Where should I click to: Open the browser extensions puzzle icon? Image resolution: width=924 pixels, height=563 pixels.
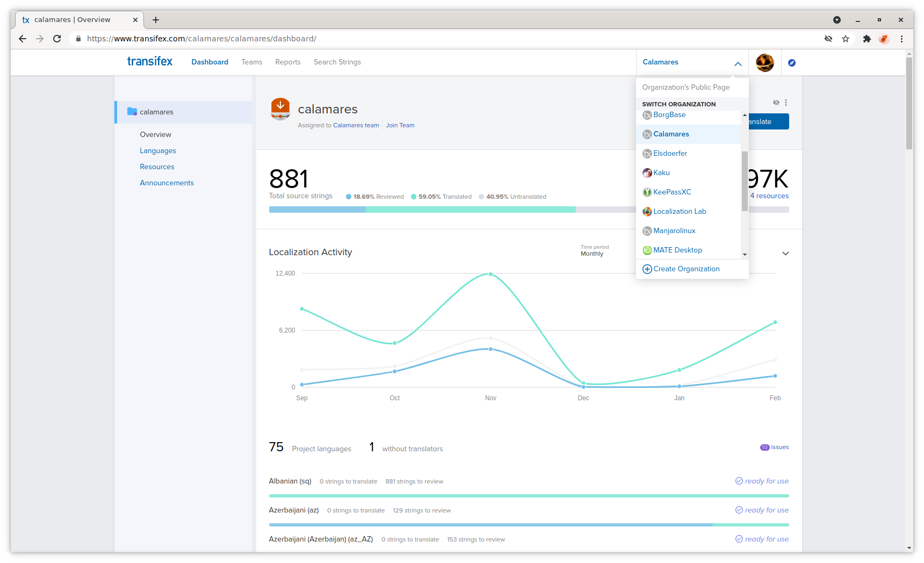click(867, 39)
